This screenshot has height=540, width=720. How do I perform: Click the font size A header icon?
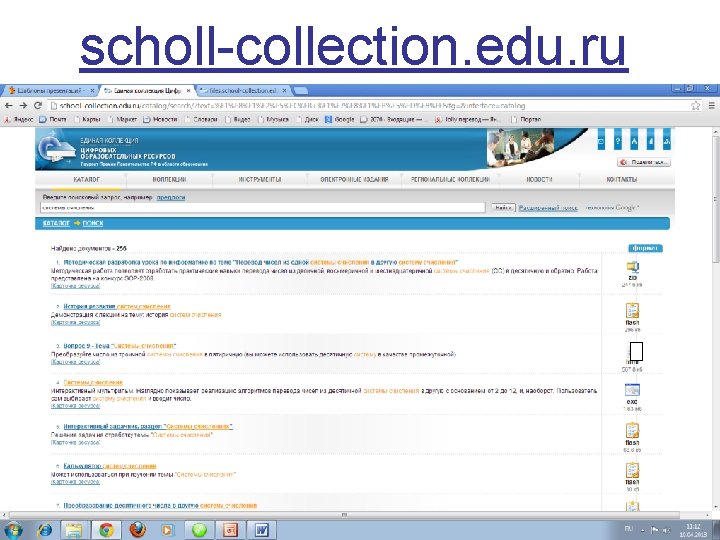[x=634, y=141]
